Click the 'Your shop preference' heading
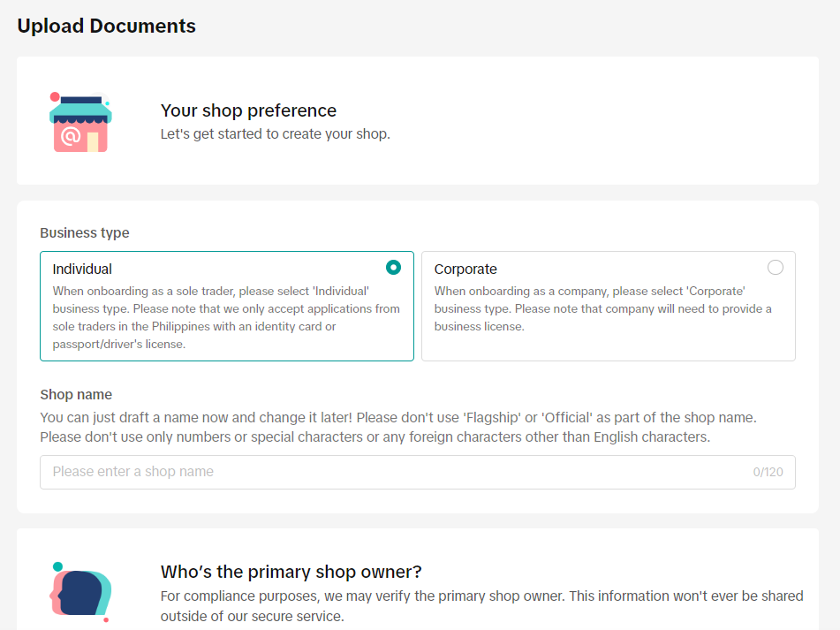This screenshot has width=840, height=630. tap(248, 110)
